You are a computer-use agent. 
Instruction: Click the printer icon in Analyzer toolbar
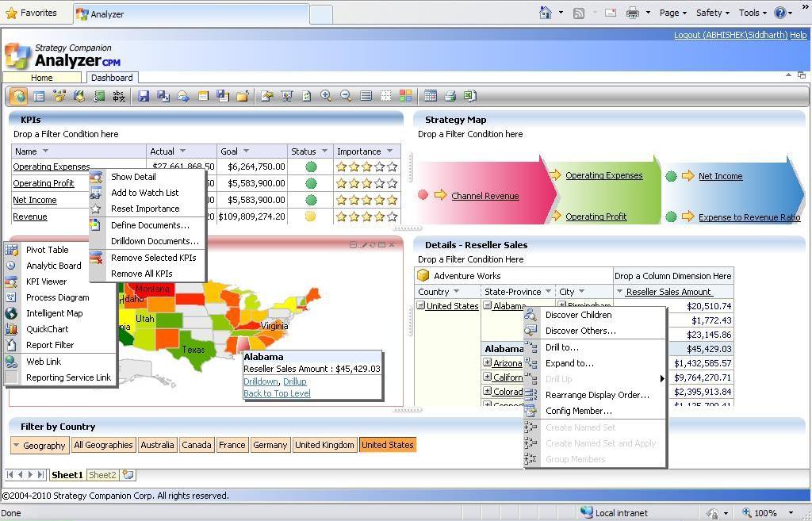pyautogui.click(x=450, y=96)
